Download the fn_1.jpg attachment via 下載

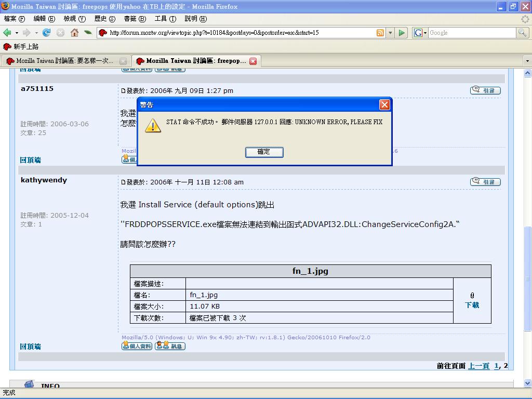[x=472, y=305]
